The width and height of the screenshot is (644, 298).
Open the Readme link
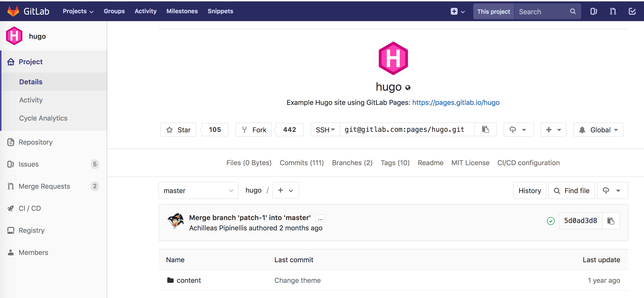point(430,163)
